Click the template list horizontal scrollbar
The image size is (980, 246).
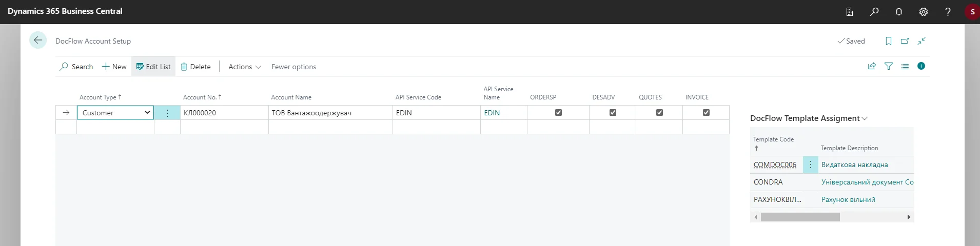[x=800, y=217]
